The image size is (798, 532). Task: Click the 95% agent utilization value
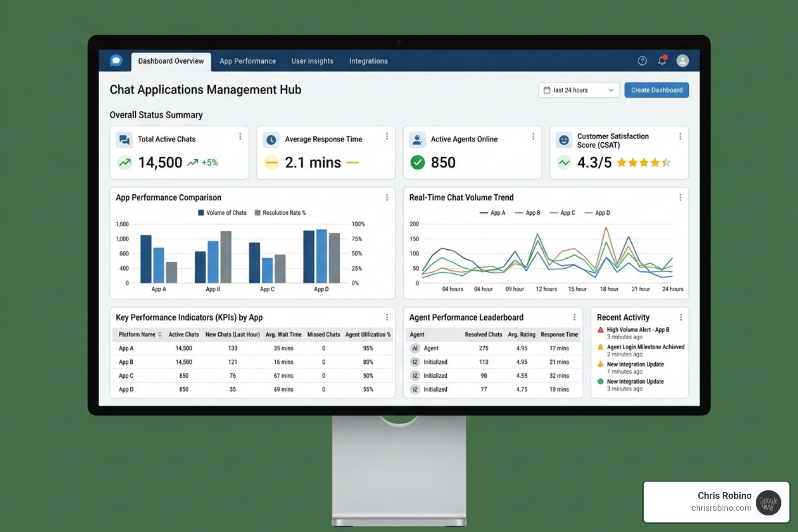tap(368, 349)
